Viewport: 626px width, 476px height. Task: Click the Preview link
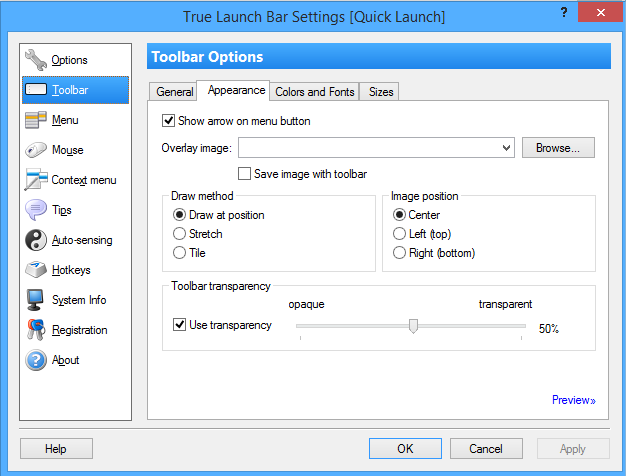pos(573,400)
